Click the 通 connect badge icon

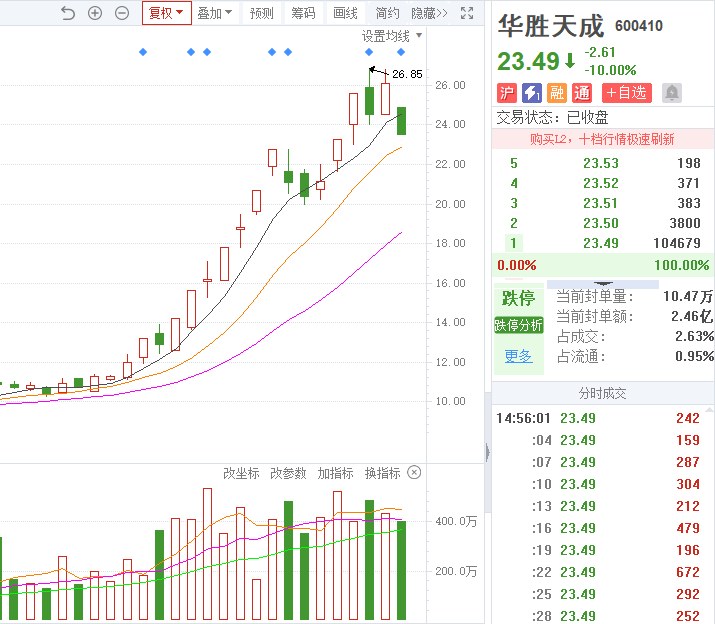coord(582,93)
